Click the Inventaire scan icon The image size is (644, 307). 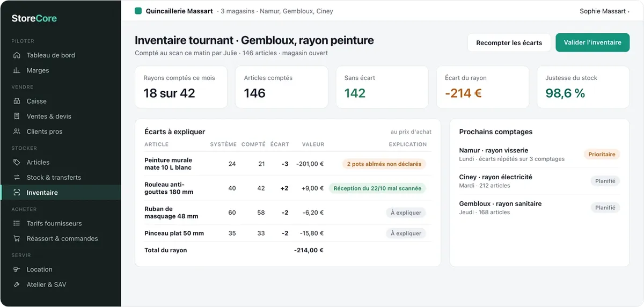click(x=17, y=193)
